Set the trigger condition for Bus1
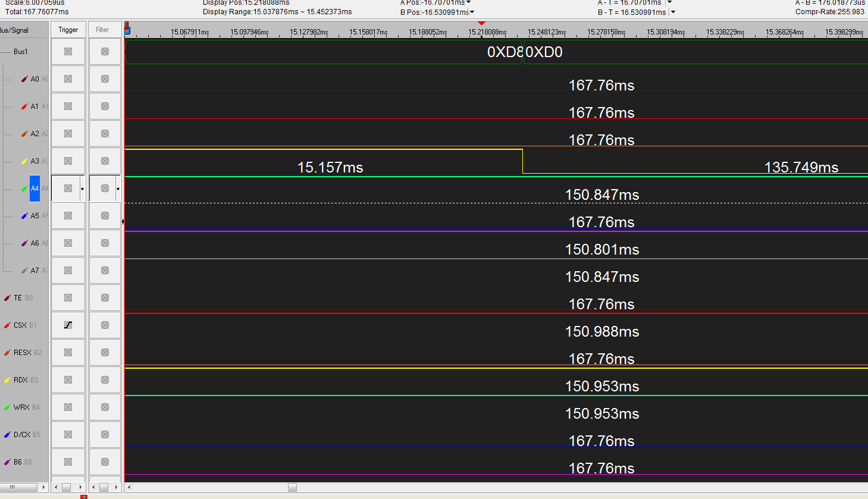This screenshot has height=499, width=868. click(x=68, y=52)
